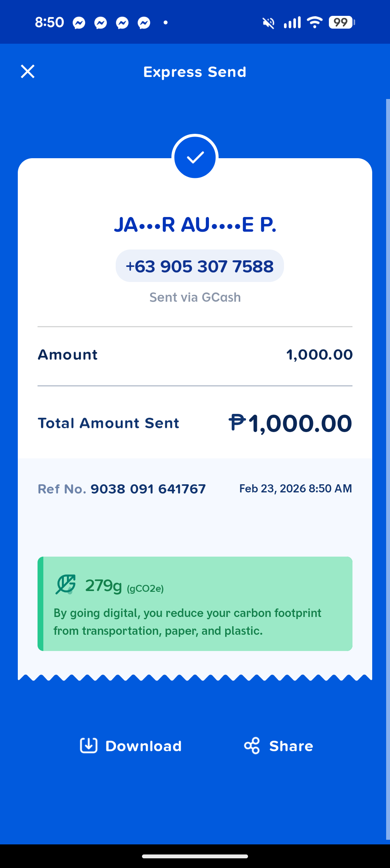
Task: Tap the battery level indicator
Action: (x=342, y=22)
